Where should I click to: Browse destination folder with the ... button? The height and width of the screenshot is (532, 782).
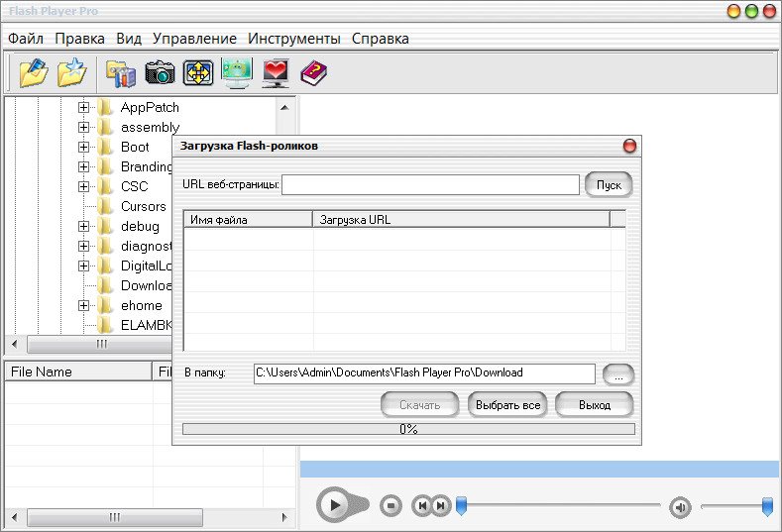point(618,374)
